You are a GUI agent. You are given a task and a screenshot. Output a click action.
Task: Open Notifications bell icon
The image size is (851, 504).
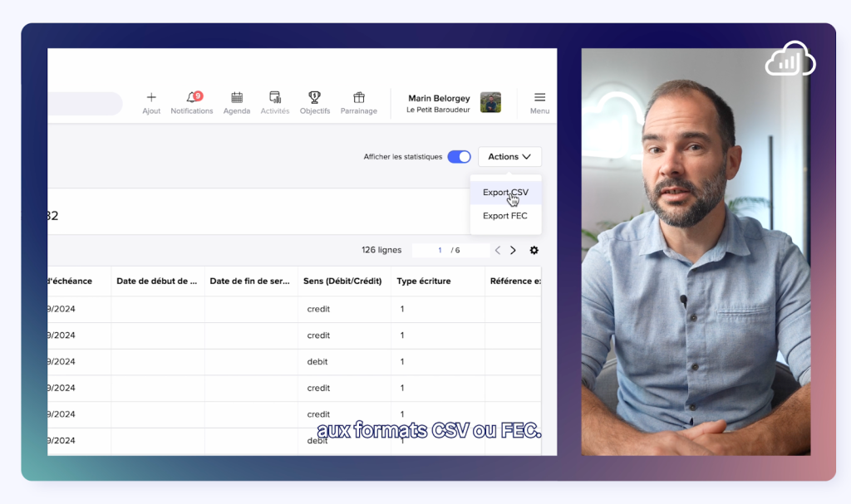[192, 98]
